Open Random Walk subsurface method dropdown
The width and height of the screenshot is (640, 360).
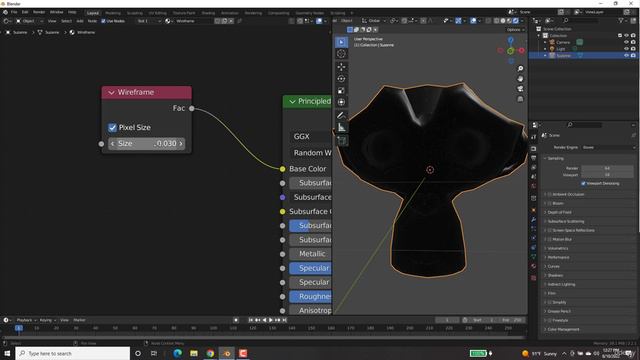pos(311,153)
